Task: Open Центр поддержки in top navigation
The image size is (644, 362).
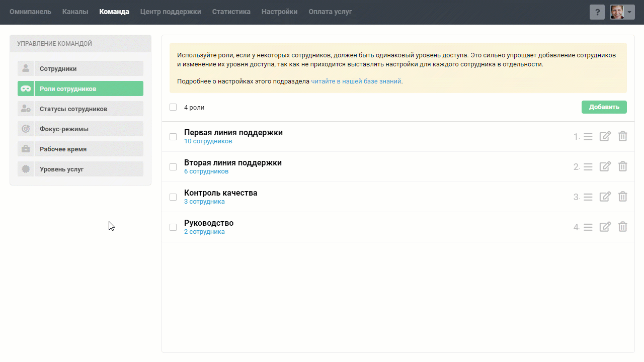Action: (x=171, y=12)
